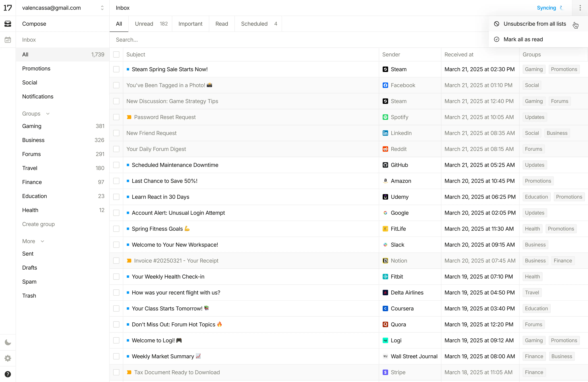Open the inbox tray icon in left rail

(x=8, y=24)
